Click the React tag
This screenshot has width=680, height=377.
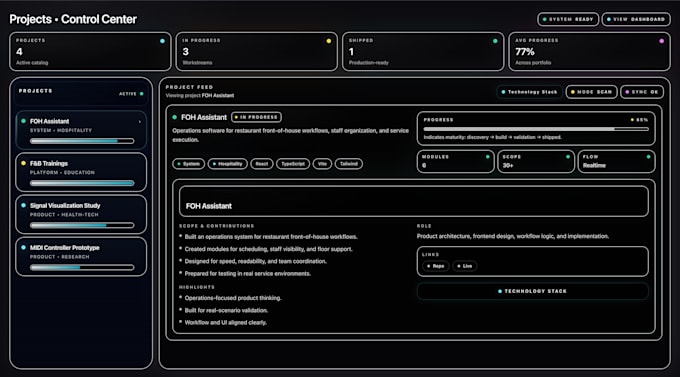coord(262,164)
